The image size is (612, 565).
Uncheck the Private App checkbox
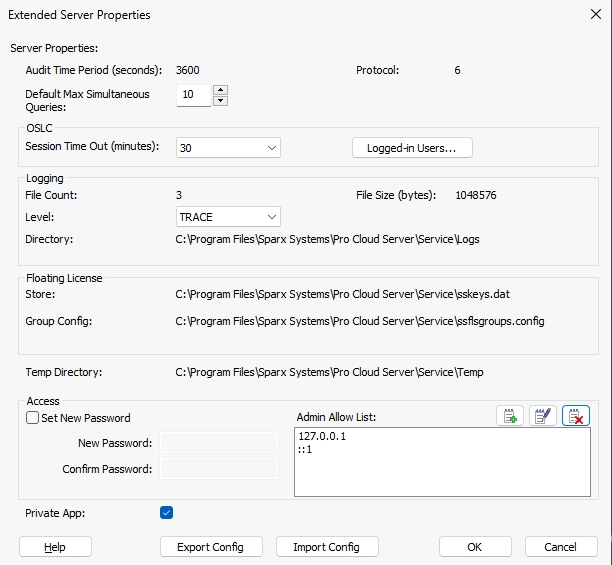[x=166, y=513]
